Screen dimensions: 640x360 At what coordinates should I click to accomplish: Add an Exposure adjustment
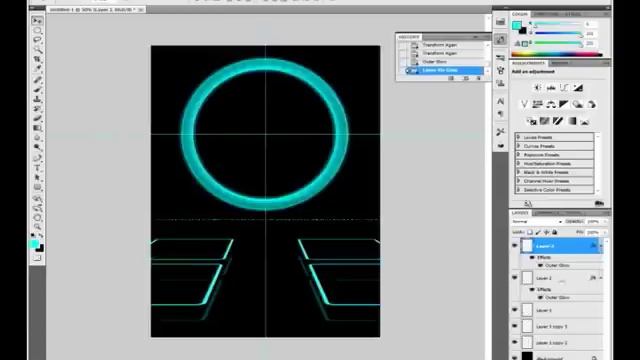point(578,88)
